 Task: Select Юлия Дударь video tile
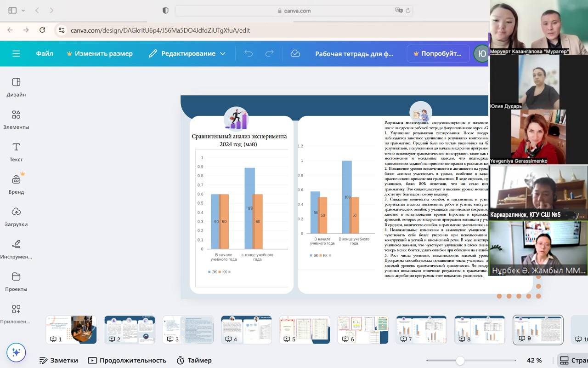click(538, 82)
